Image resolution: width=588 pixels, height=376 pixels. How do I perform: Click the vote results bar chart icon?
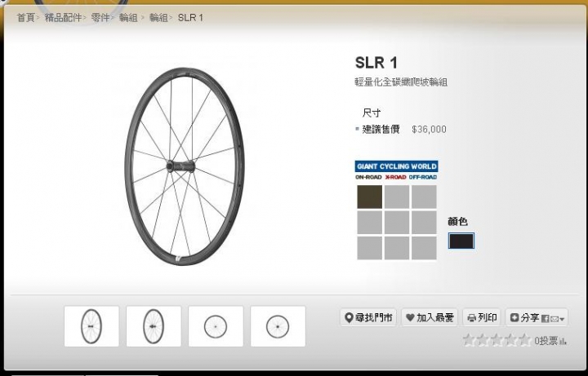pos(563,341)
